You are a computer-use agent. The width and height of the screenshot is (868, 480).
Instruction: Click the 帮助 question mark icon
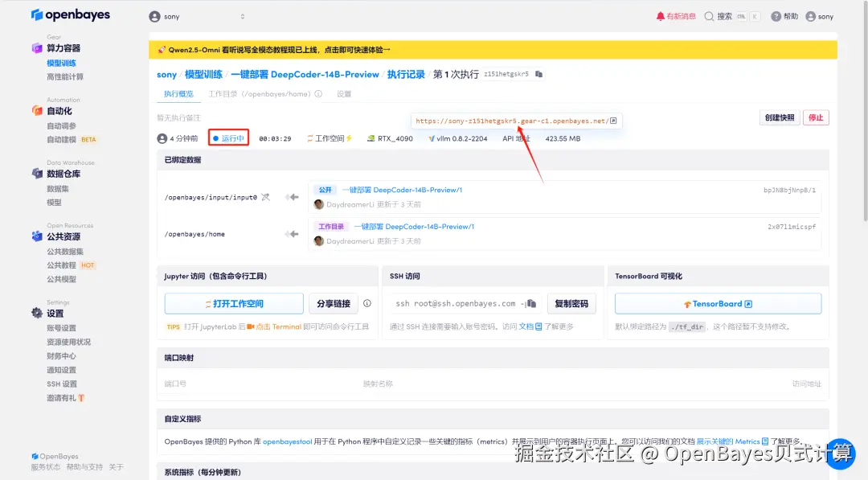click(776, 17)
